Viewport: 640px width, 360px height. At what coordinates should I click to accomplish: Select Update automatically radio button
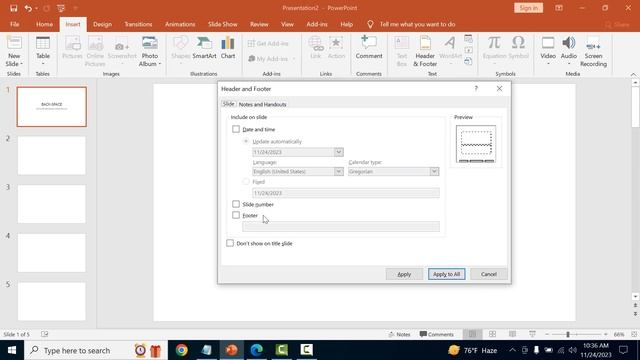(246, 141)
